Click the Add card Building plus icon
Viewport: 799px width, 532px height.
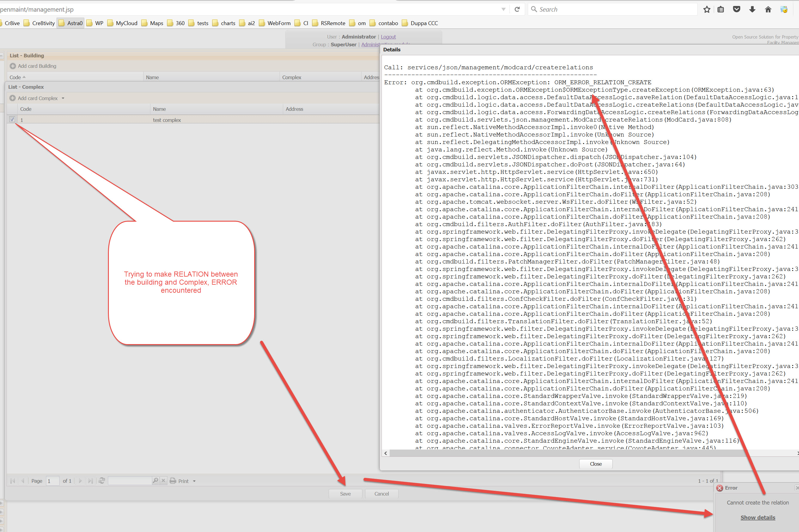coord(13,66)
